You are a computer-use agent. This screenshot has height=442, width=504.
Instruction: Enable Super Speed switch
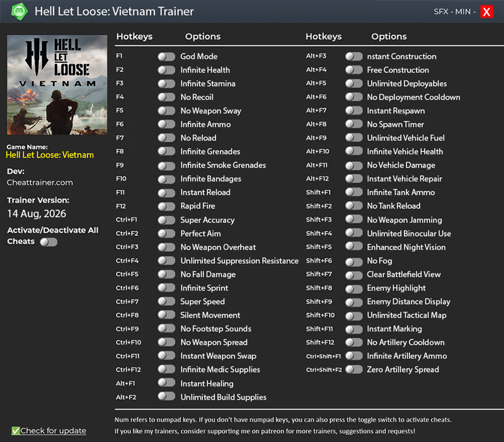166,302
